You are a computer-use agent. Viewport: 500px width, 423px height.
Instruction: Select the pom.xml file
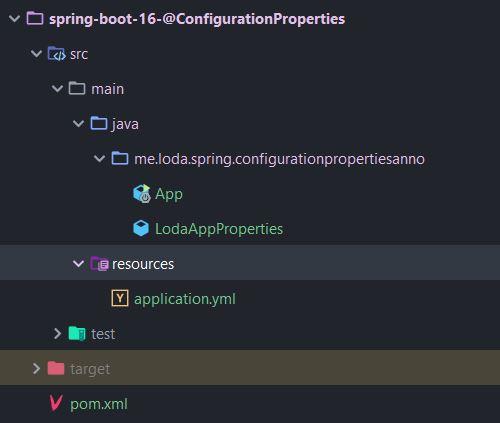pyautogui.click(x=99, y=404)
